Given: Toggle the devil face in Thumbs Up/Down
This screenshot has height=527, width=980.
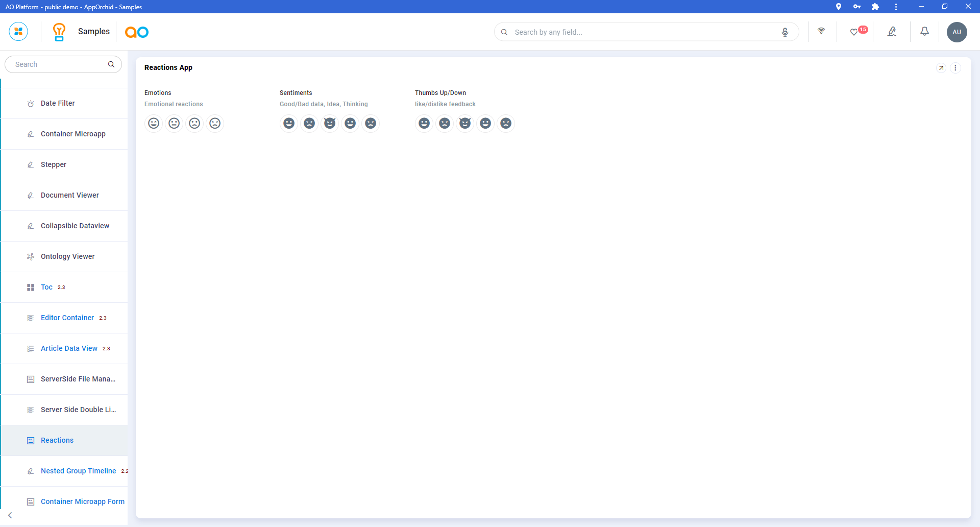Looking at the screenshot, I should [465, 123].
